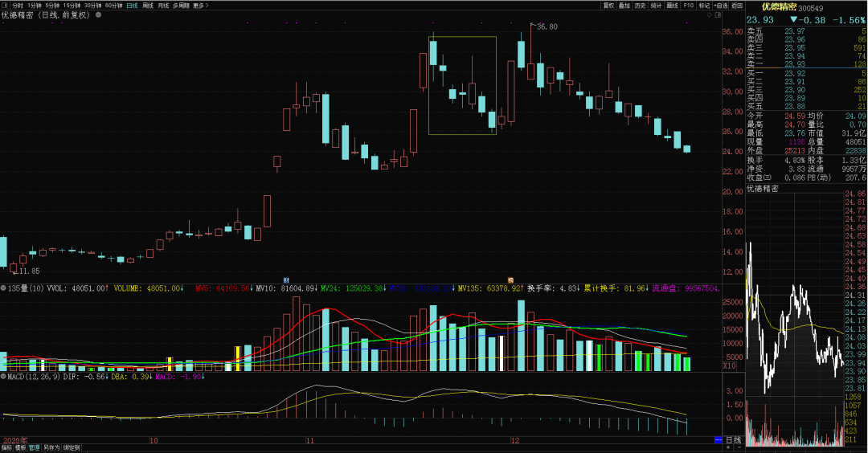Image resolution: width=868 pixels, height=453 pixels.
Task: Click the MV5 value in volume header
Action: 223,288
